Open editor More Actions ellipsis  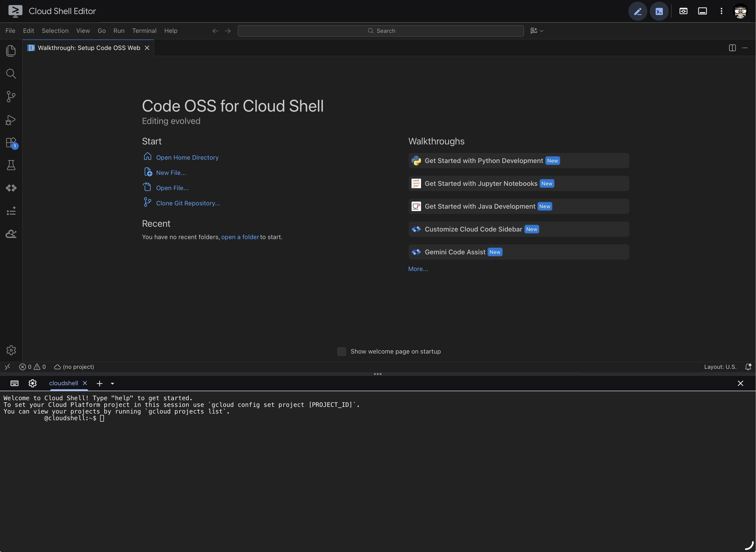[745, 48]
